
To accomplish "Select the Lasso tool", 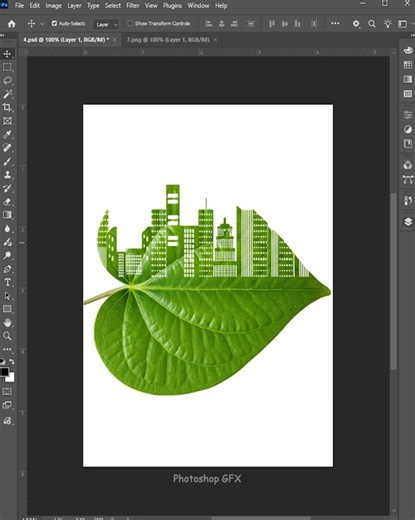I will click(x=7, y=81).
